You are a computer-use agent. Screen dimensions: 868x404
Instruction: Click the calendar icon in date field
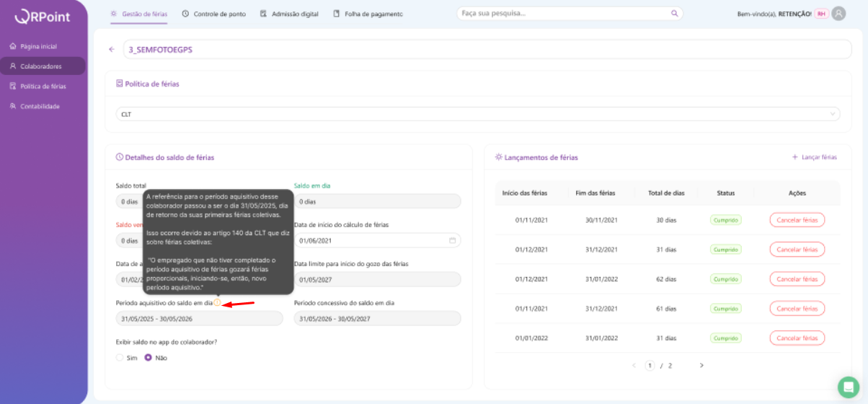tap(452, 241)
